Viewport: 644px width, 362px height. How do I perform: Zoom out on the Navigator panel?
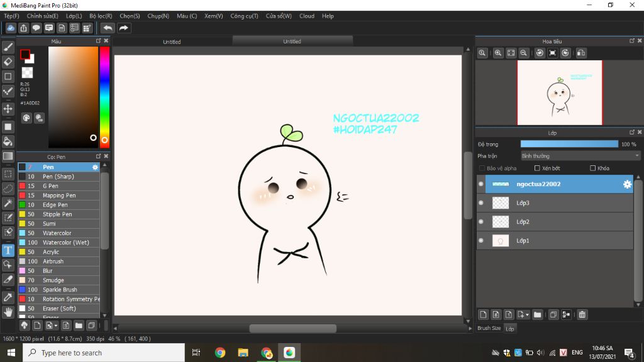coord(523,53)
